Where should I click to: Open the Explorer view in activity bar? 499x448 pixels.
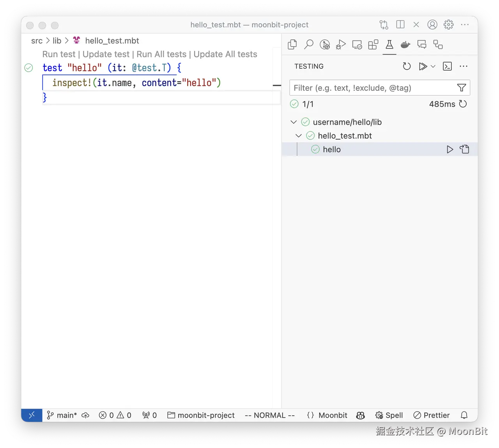[x=292, y=45]
